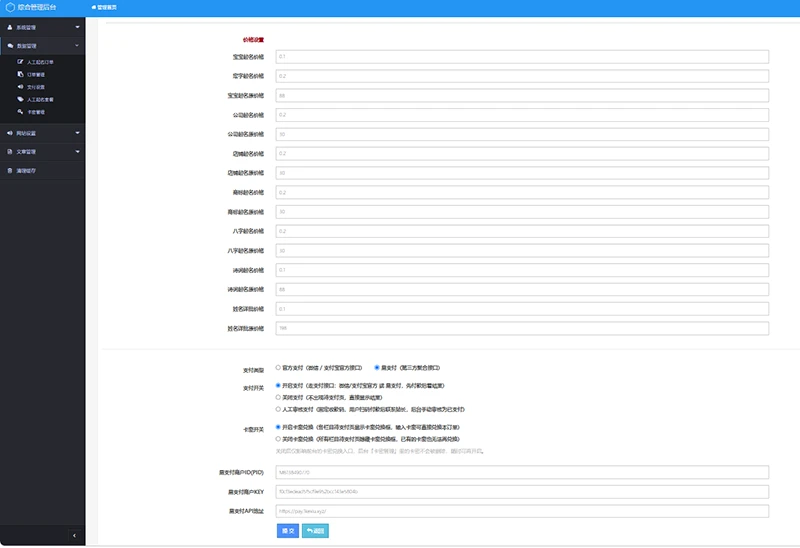This screenshot has width=800, height=548.
Task: Click into the 公司起名价格 field
Action: (522, 115)
